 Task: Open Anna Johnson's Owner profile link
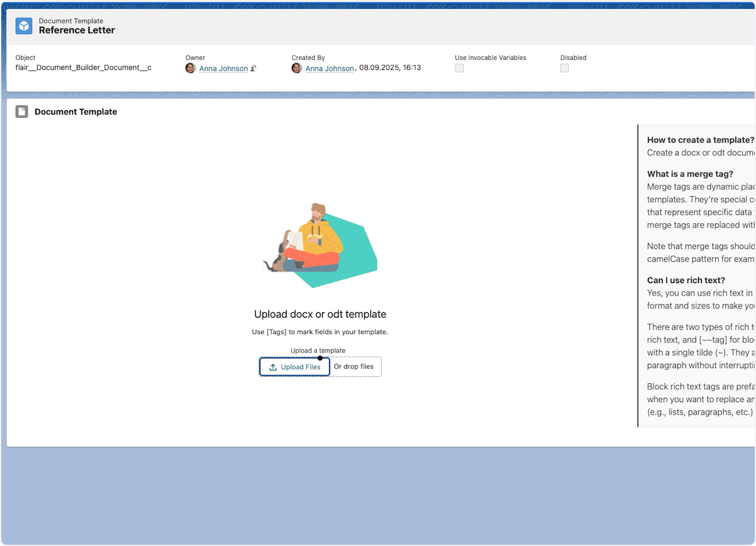224,68
